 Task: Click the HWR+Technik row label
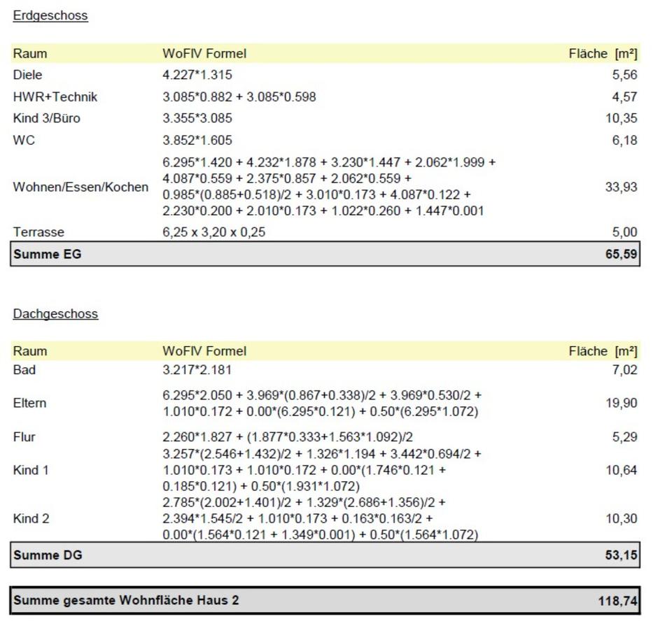coord(55,97)
